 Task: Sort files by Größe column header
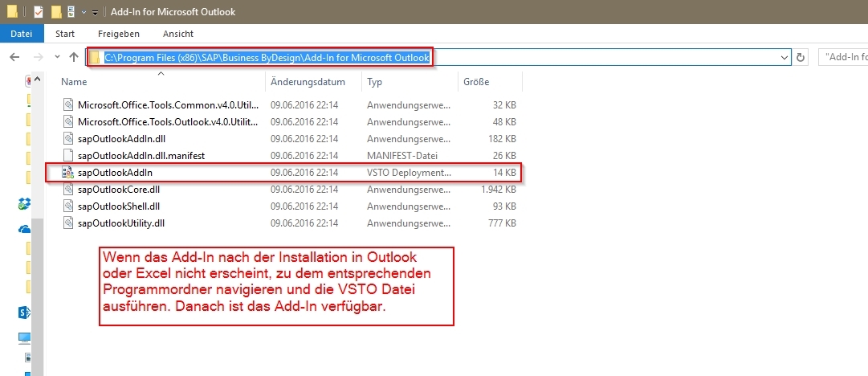pyautogui.click(x=475, y=82)
